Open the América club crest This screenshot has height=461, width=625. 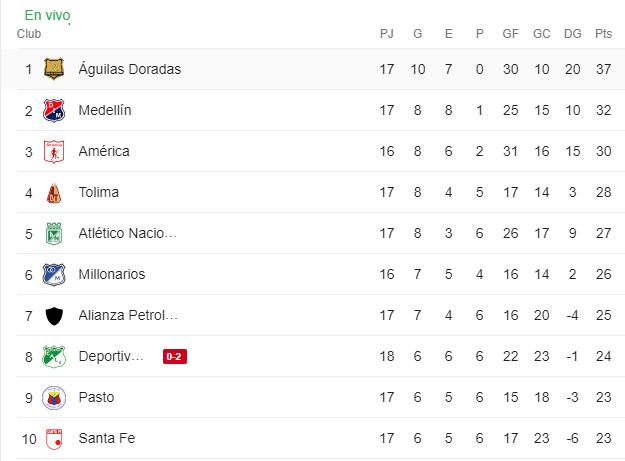click(54, 151)
